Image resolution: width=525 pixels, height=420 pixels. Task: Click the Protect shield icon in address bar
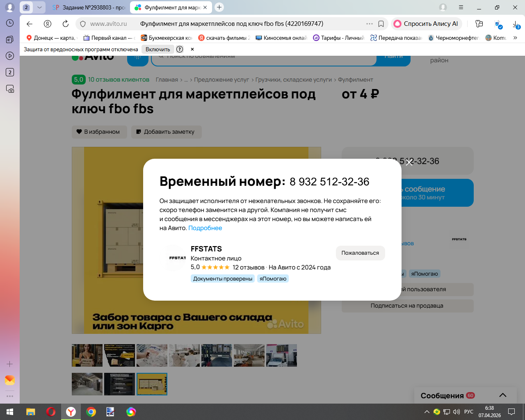tap(83, 24)
